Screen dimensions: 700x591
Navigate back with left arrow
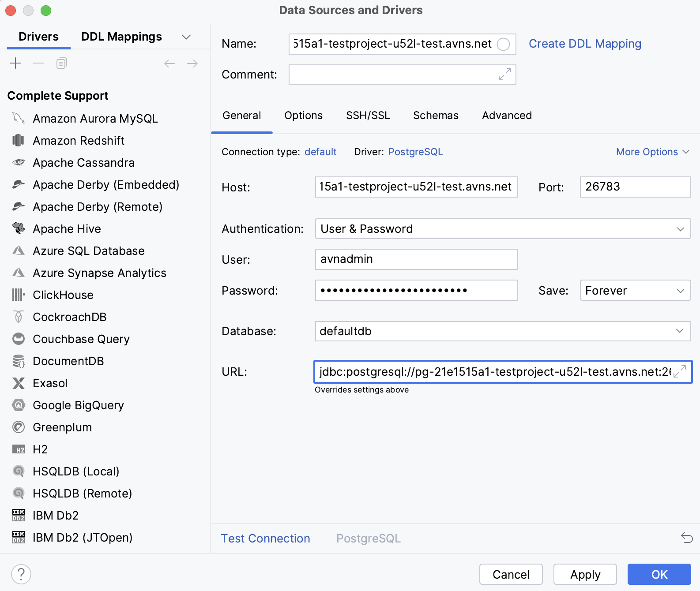click(169, 64)
